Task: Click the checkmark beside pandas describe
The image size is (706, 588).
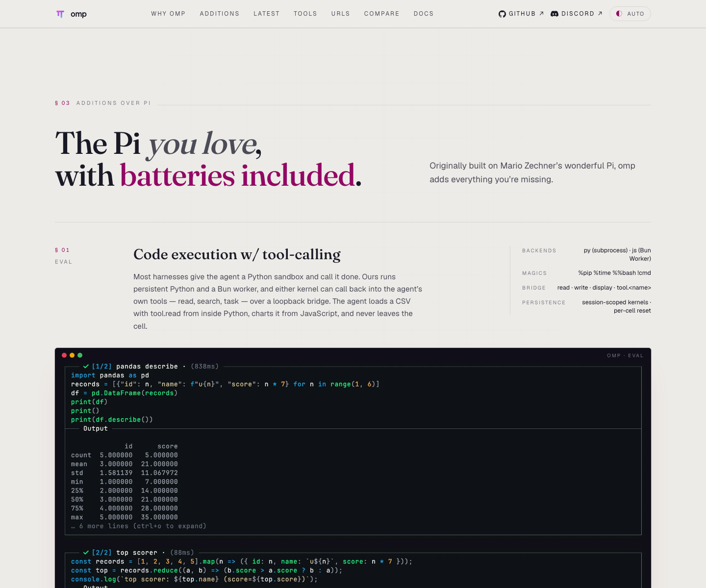Action: pos(86,367)
